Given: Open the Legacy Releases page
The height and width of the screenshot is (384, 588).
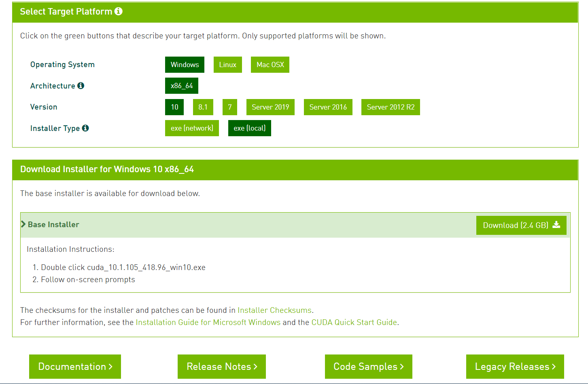Looking at the screenshot, I should [x=515, y=367].
